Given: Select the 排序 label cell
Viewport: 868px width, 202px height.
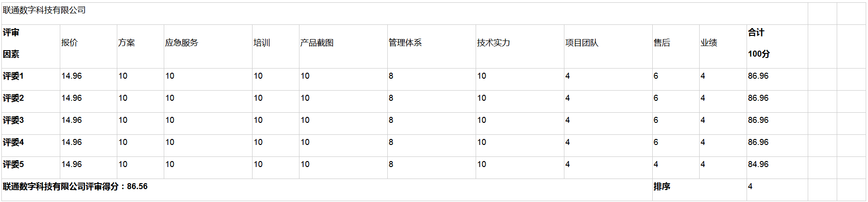Looking at the screenshot, I should [662, 187].
